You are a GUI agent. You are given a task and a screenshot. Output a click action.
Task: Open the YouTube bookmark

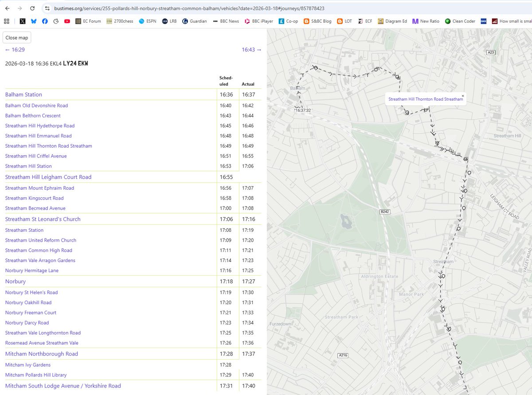67,21
